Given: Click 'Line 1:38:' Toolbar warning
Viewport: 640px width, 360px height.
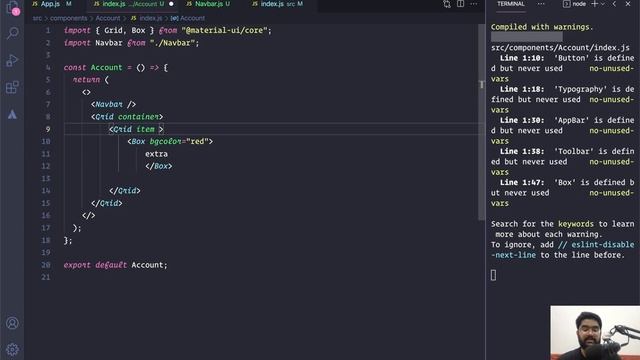Looking at the screenshot, I should (x=522, y=151).
